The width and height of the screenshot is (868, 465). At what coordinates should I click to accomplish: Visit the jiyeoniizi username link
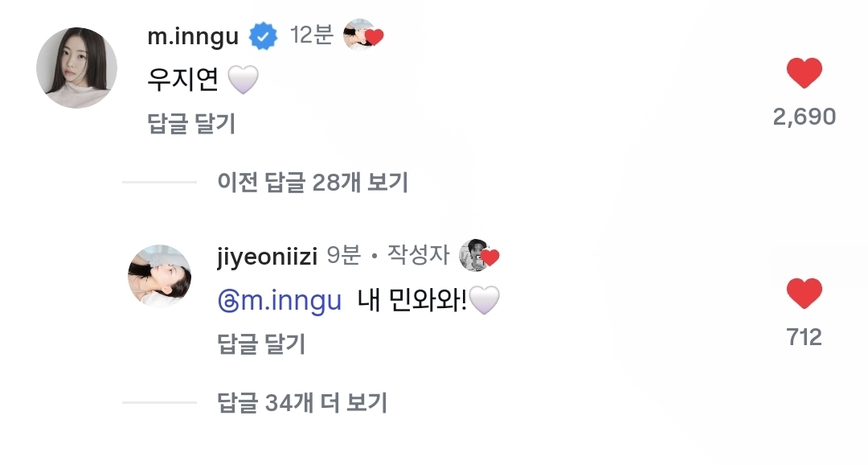click(268, 256)
